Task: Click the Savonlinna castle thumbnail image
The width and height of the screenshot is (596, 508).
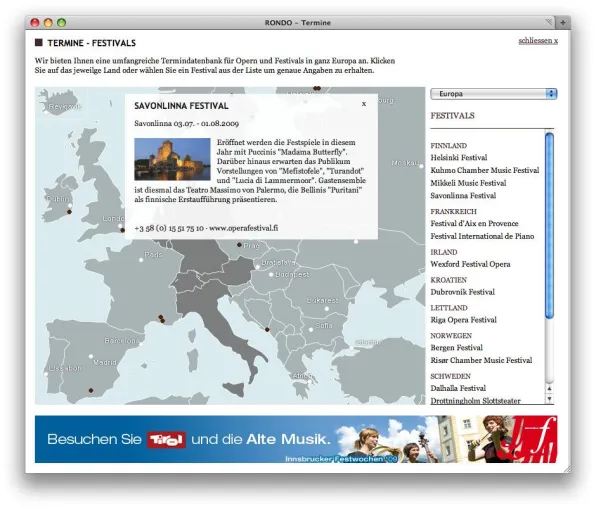Action: pos(172,159)
